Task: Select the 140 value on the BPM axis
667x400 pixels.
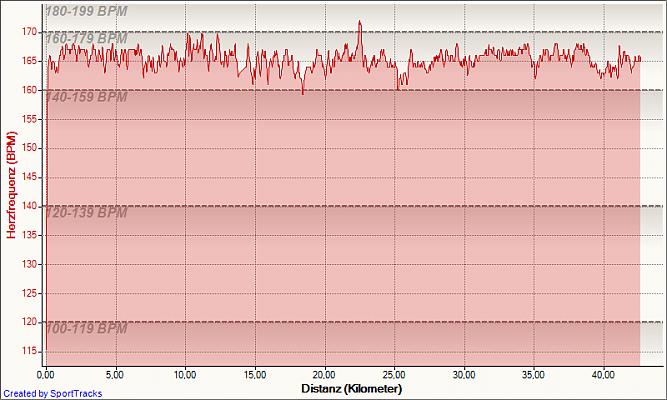Action: [x=29, y=206]
